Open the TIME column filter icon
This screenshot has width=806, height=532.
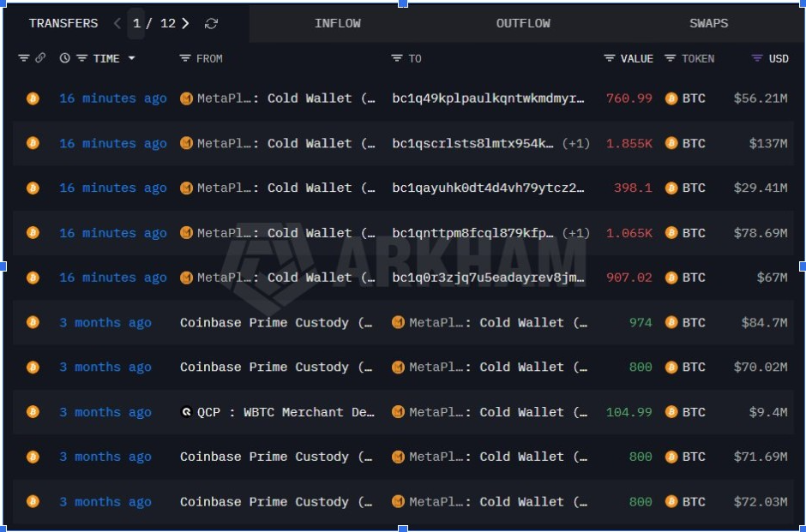pyautogui.click(x=81, y=58)
